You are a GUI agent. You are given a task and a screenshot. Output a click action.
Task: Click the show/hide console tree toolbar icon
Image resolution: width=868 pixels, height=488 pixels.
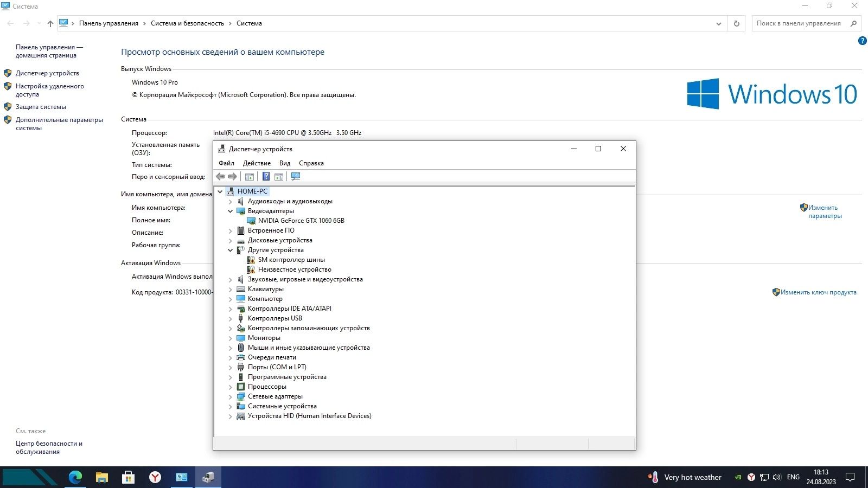[x=250, y=176]
